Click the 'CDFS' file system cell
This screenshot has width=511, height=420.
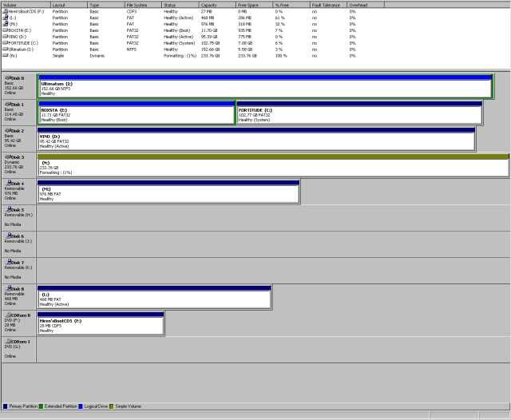[x=132, y=11]
